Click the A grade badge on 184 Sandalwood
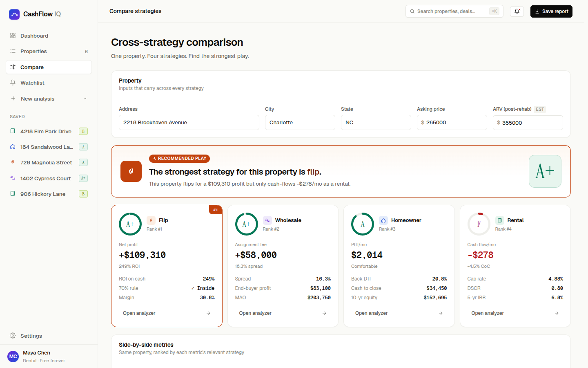Image resolution: width=588 pixels, height=368 pixels. coord(83,147)
